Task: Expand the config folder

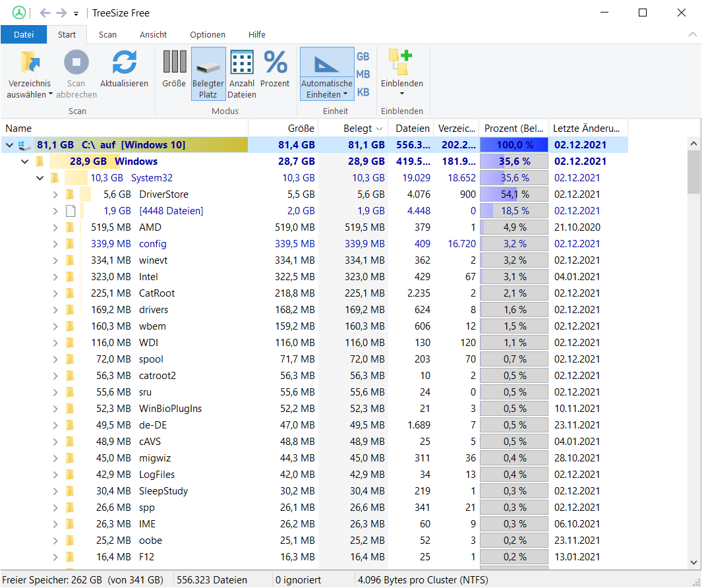Action: coord(55,244)
